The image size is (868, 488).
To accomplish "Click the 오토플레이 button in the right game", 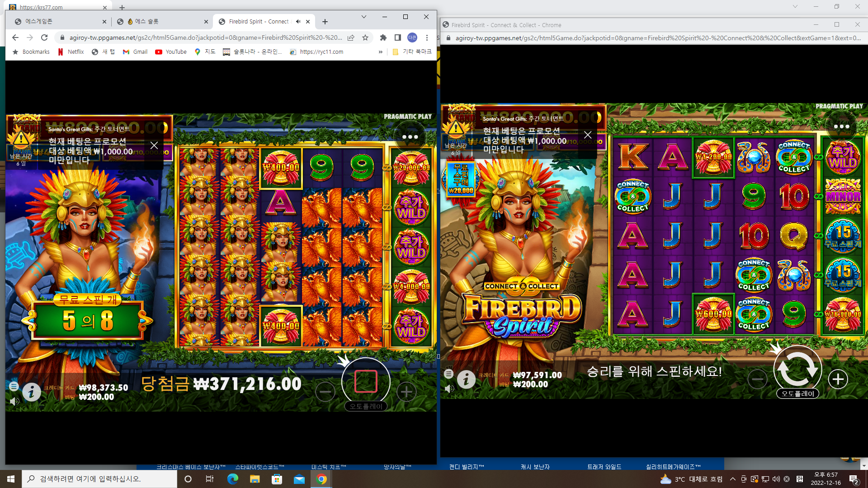I will pos(797,394).
